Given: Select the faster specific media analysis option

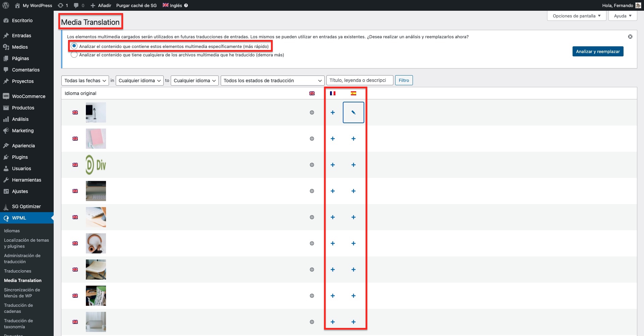Looking at the screenshot, I should click(74, 46).
